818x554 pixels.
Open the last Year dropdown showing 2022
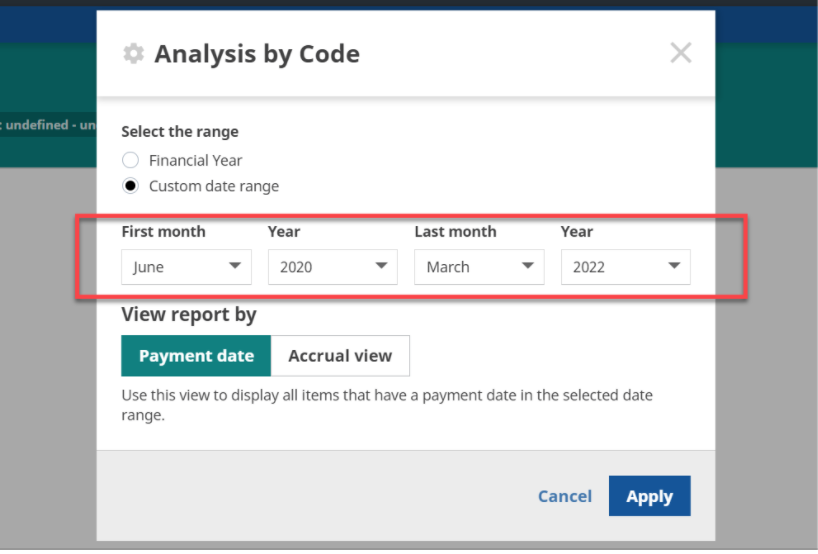[625, 267]
